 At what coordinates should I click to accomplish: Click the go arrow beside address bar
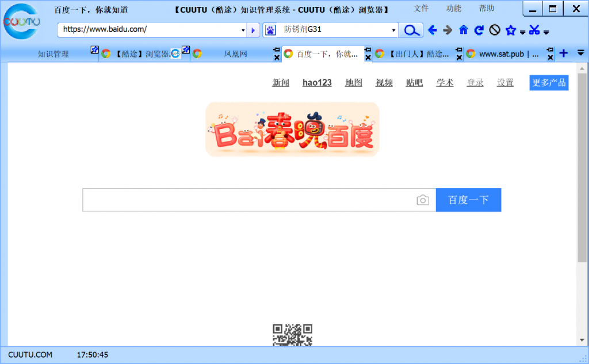[x=253, y=30]
